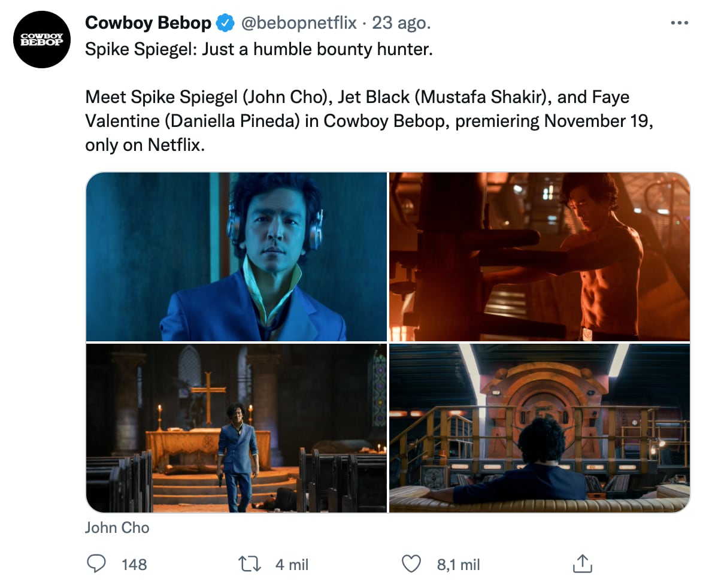Open the 4 mil retweets count
Image resolution: width=709 pixels, height=588 pixels.
(293, 563)
